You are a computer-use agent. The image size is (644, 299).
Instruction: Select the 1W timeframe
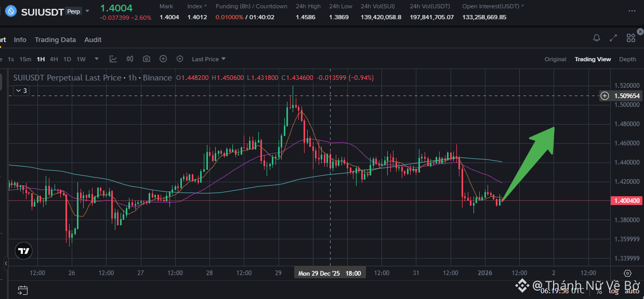point(81,59)
